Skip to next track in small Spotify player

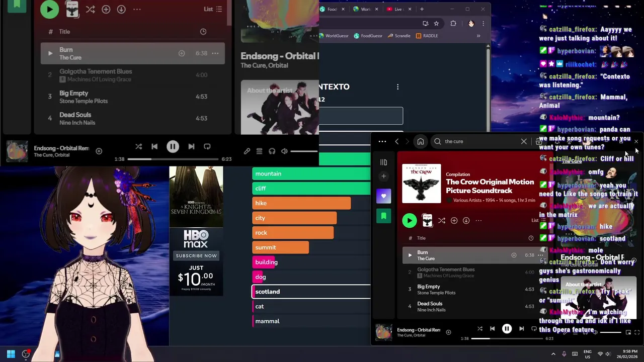[521, 329]
